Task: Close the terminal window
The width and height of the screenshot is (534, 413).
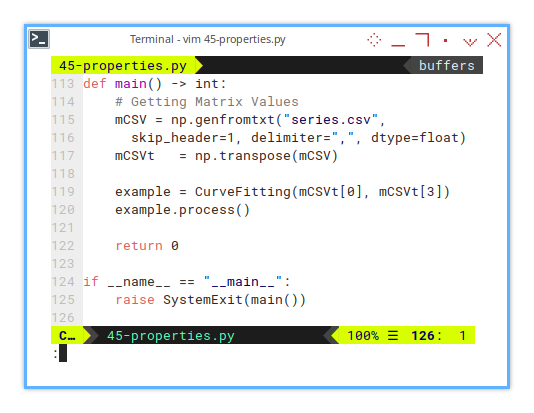Action: tap(494, 40)
